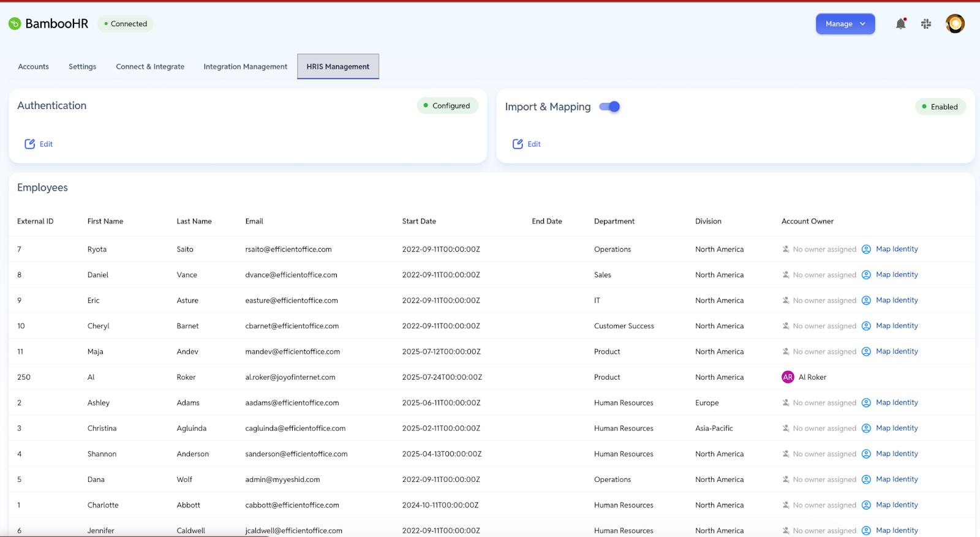Click the Division column header

708,222
